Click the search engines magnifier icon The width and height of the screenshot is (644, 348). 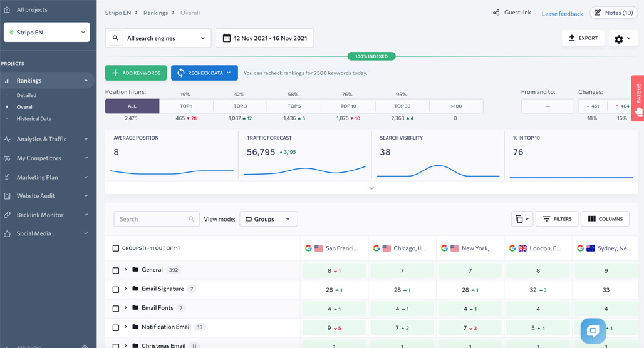coord(115,38)
